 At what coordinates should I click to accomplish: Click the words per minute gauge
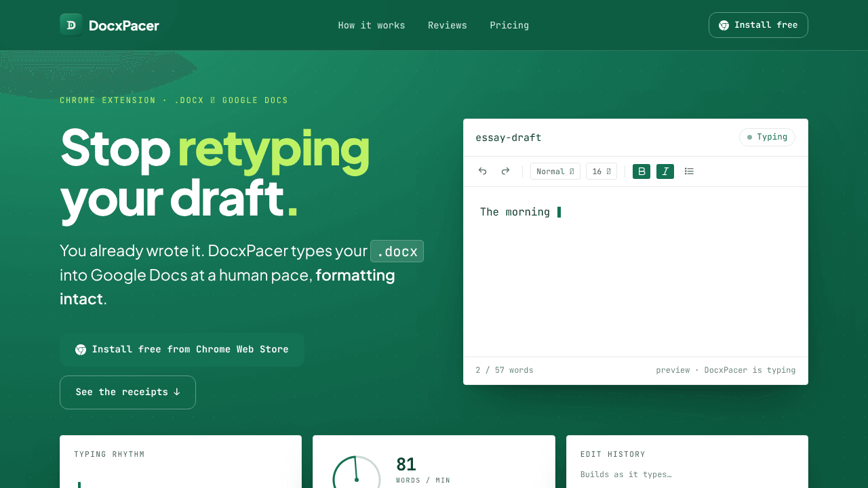[357, 472]
